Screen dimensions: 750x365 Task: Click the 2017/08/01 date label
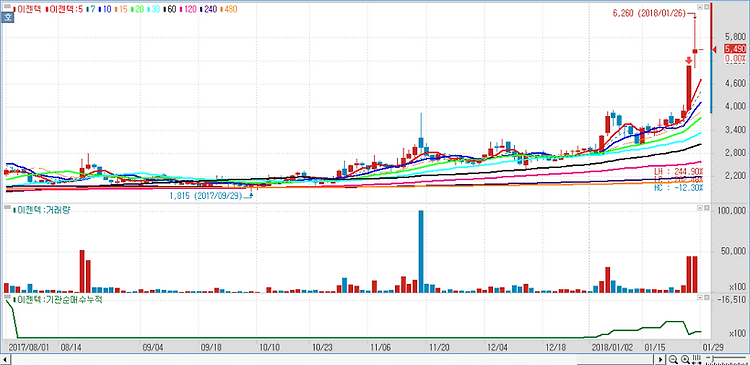30,346
